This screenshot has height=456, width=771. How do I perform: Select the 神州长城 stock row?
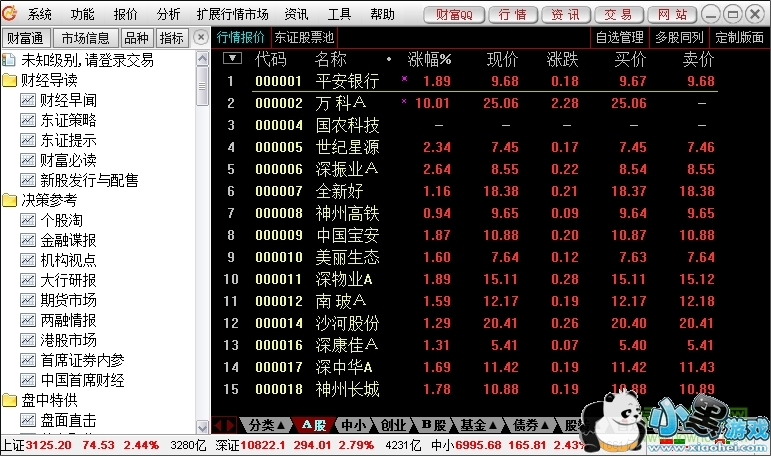pyautogui.click(x=471, y=389)
